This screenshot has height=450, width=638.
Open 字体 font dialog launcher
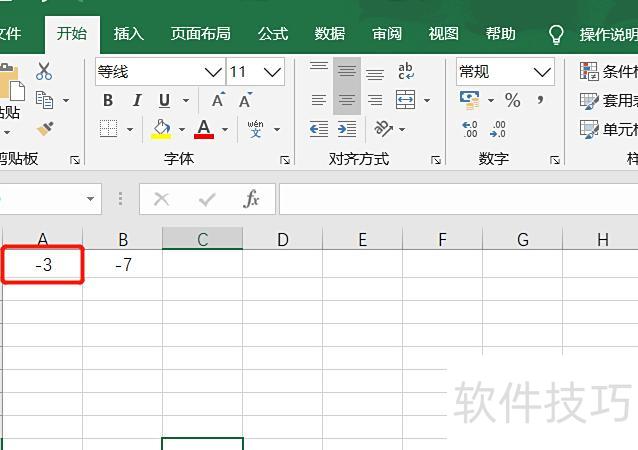[x=285, y=160]
